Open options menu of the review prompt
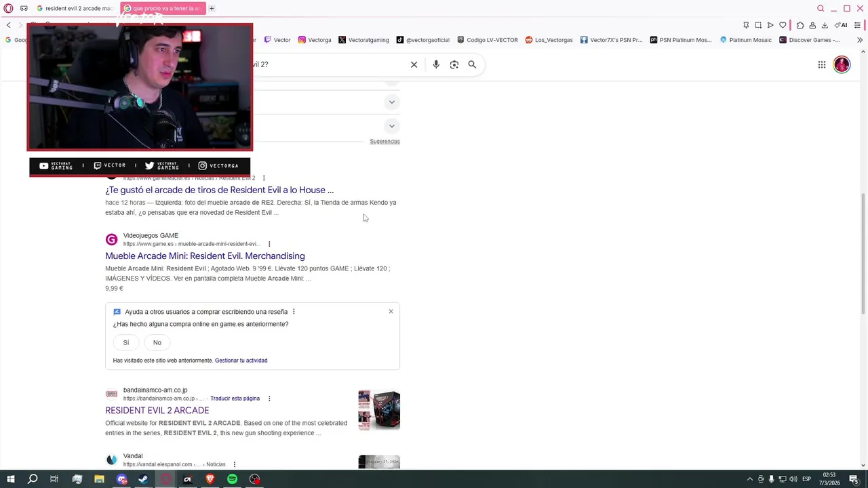This screenshot has width=868, height=488. pyautogui.click(x=294, y=312)
